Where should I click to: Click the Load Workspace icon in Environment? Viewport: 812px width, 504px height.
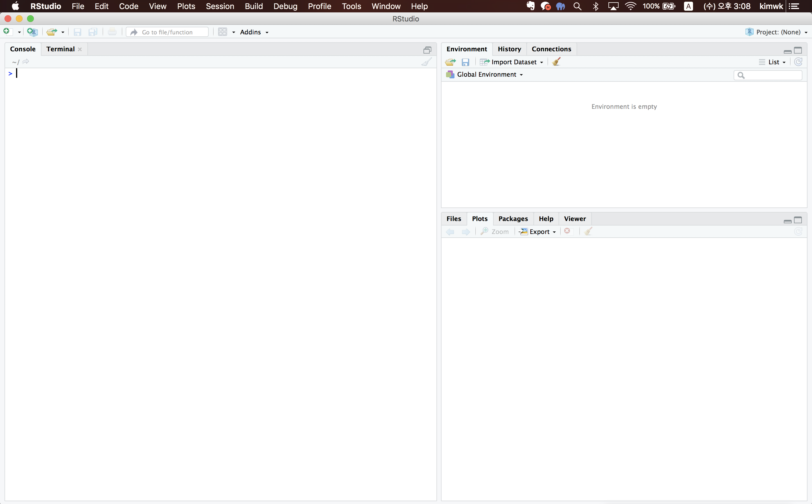click(x=450, y=62)
